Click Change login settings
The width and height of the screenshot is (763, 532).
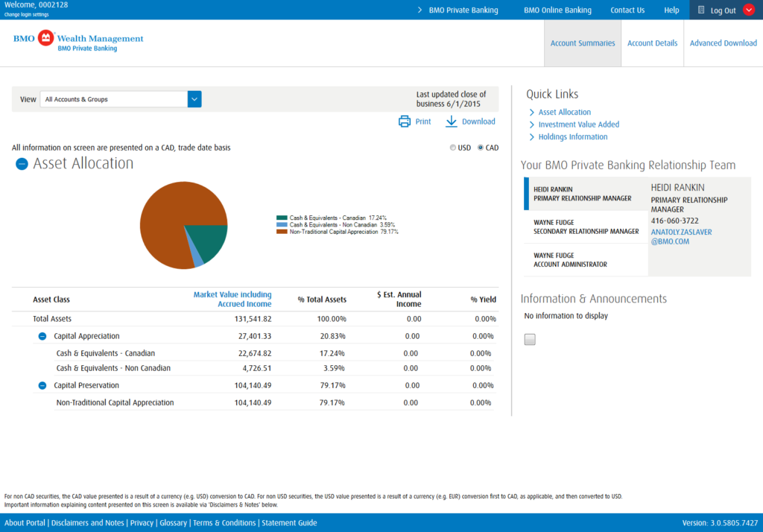click(26, 15)
